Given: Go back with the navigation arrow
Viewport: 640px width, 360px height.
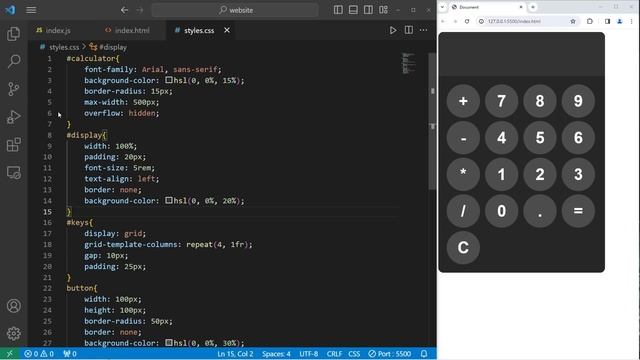Looking at the screenshot, I should click(124, 10).
